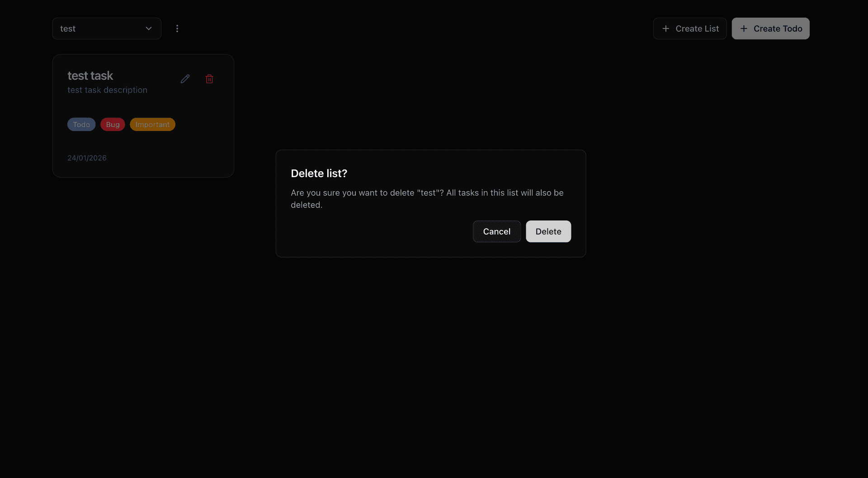Click the plus icon in Create Todo
868x478 pixels.
point(744,28)
